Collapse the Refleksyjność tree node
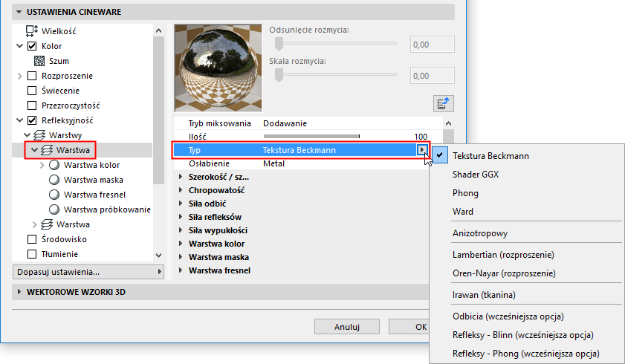Image resolution: width=625 pixels, height=364 pixels. [x=19, y=120]
